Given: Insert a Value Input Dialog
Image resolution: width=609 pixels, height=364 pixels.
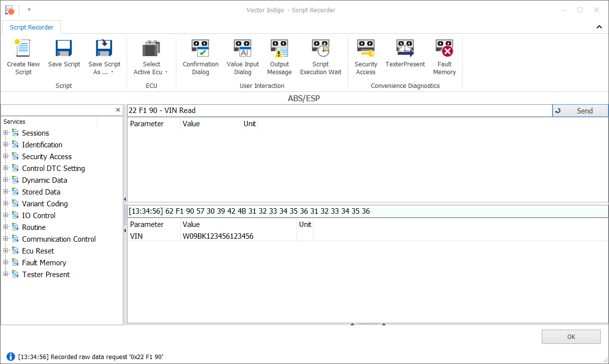Looking at the screenshot, I should [243, 57].
